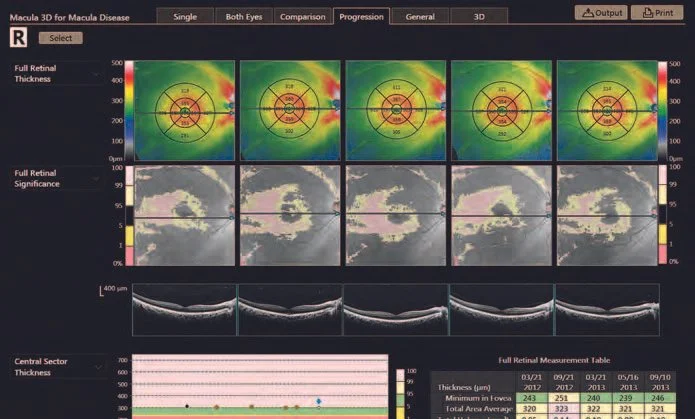The height and width of the screenshot is (419, 695).
Task: Click the Output button
Action: [601, 13]
